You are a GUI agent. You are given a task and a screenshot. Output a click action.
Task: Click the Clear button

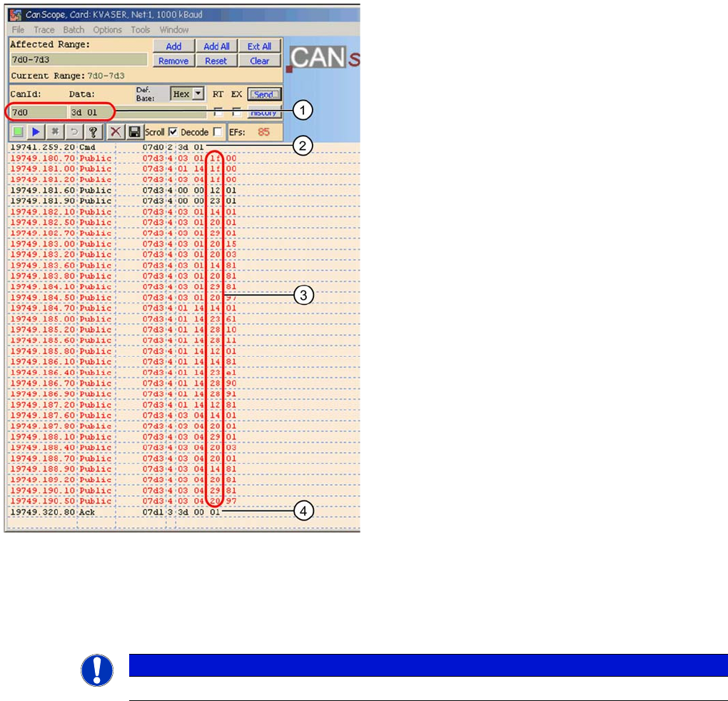pos(260,61)
